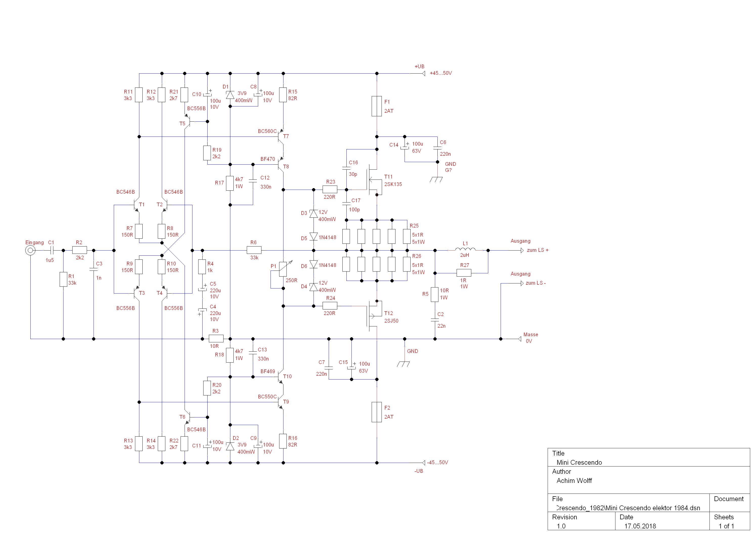Select diode D5 1N4148
The width and height of the screenshot is (756, 536).
(x=314, y=237)
